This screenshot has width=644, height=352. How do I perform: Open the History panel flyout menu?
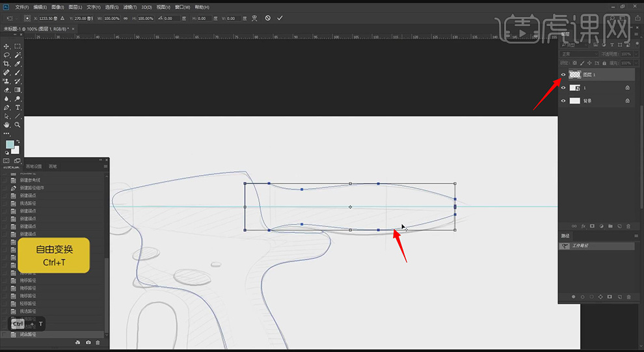click(x=105, y=167)
